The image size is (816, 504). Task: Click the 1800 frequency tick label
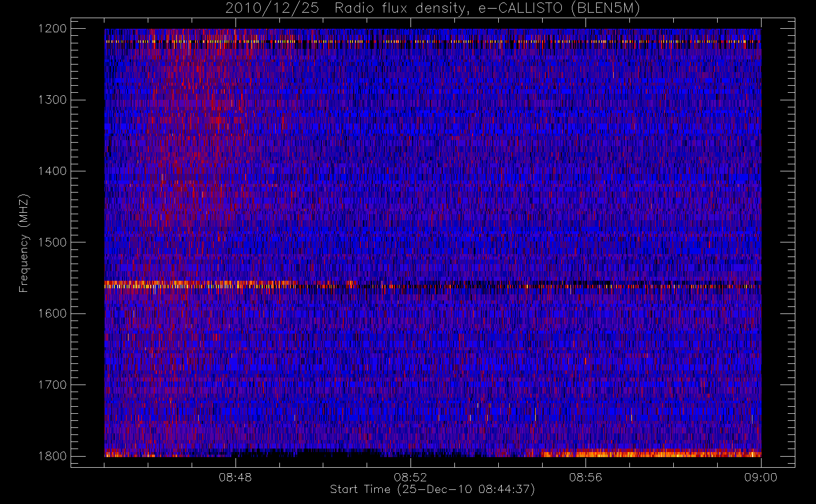[52, 456]
